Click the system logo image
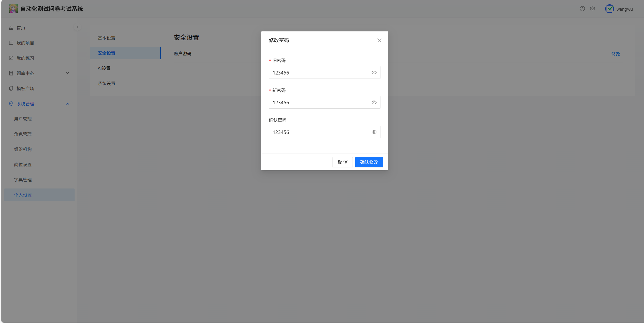 (x=13, y=9)
